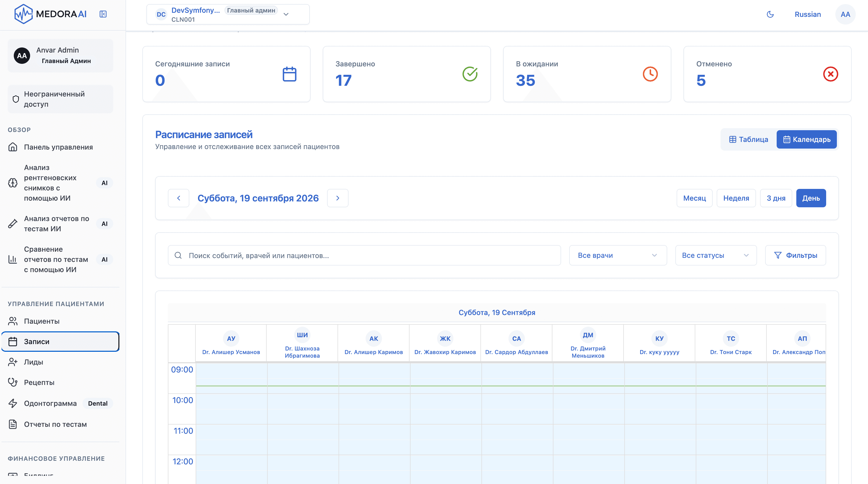Image resolution: width=868 pixels, height=484 pixels.
Task: Open Сравнение отчетов по тестам in sidebar
Action: point(60,260)
